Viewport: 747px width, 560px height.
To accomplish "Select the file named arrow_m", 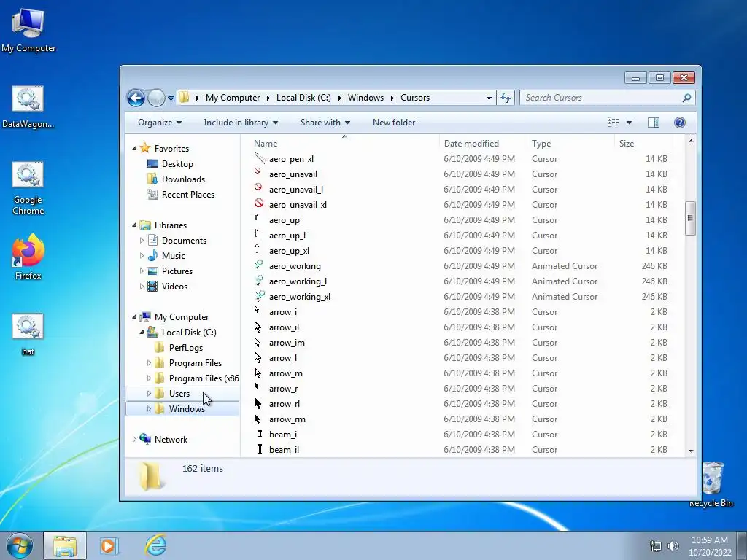I will click(x=285, y=373).
